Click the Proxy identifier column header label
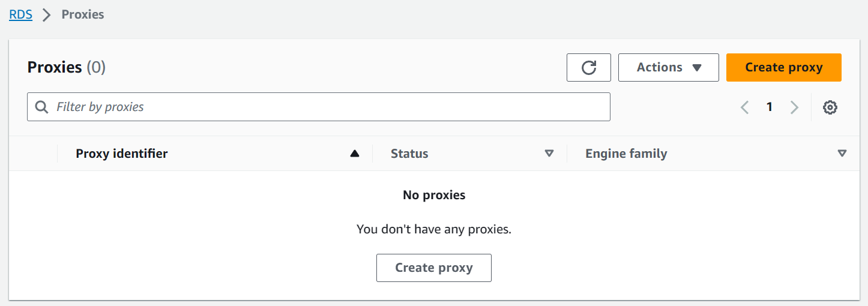Image resolution: width=868 pixels, height=306 pixels. (122, 154)
